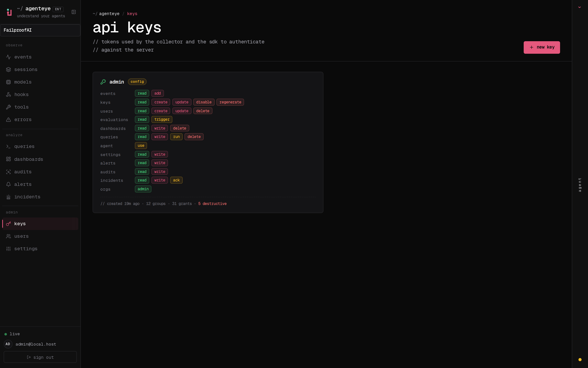Expand the agent panel chevron at top right
This screenshot has height=368, width=588.
580,7
